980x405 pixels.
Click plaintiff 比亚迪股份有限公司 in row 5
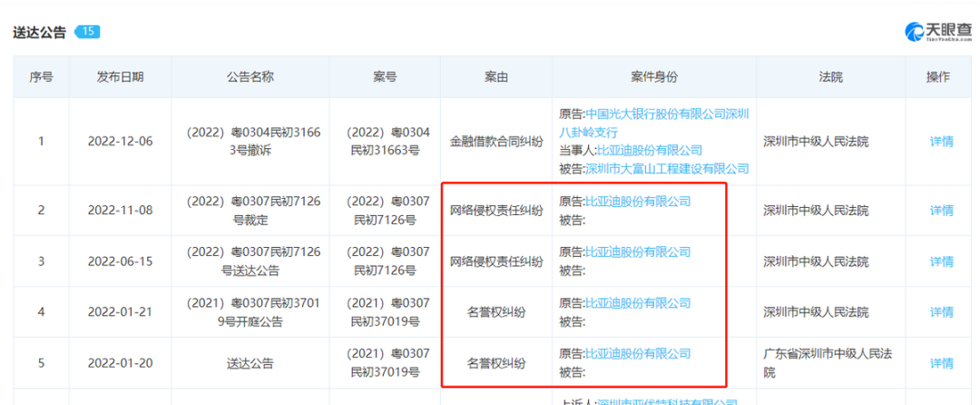[637, 354]
